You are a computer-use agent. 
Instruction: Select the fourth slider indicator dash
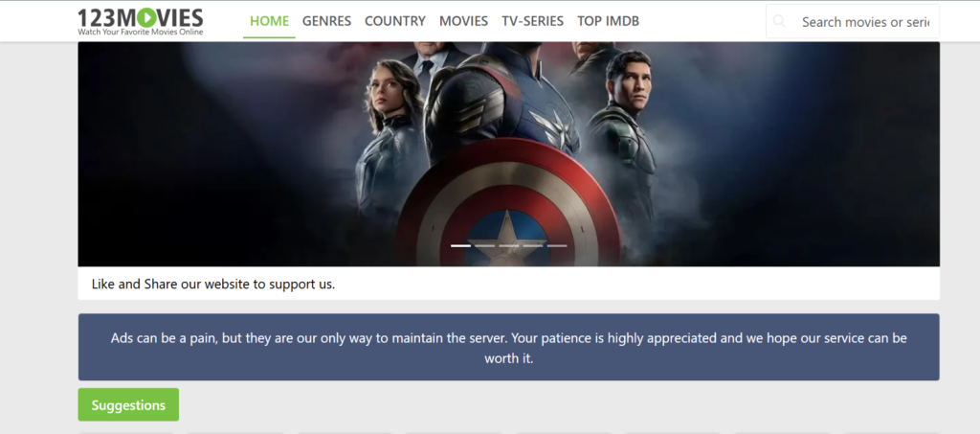coord(533,246)
